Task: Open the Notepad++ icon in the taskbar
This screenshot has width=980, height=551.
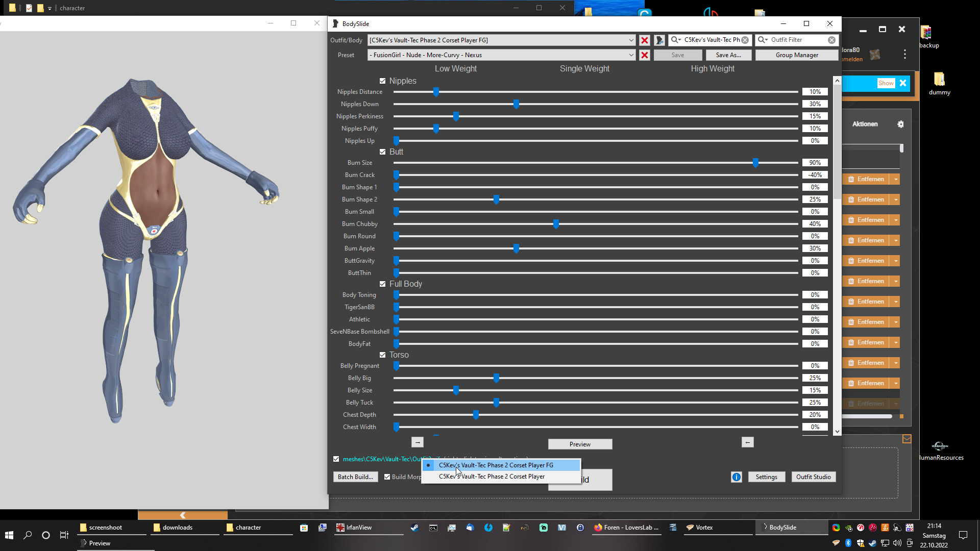Action: coord(506,528)
